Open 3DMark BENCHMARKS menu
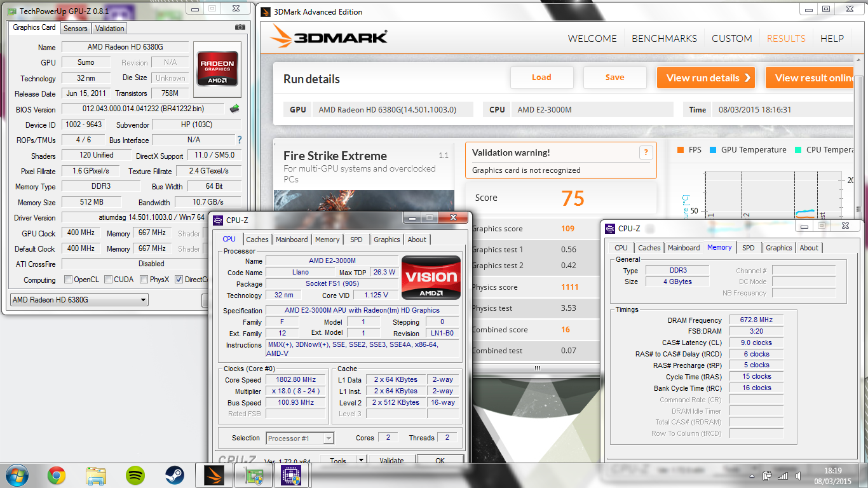 pos(664,39)
